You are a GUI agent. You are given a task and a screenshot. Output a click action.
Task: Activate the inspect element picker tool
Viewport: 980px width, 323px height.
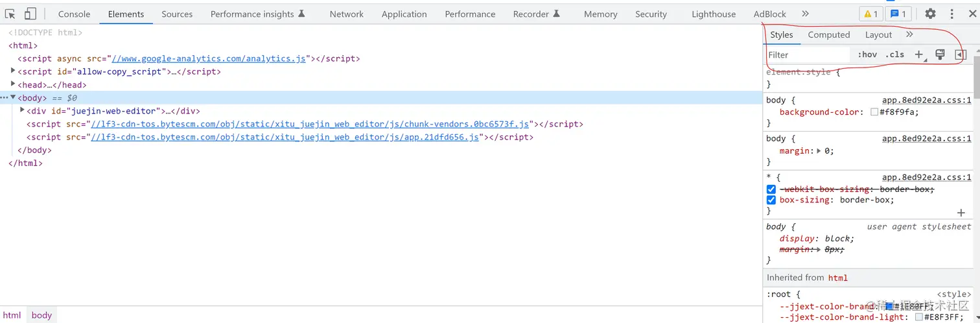point(10,14)
